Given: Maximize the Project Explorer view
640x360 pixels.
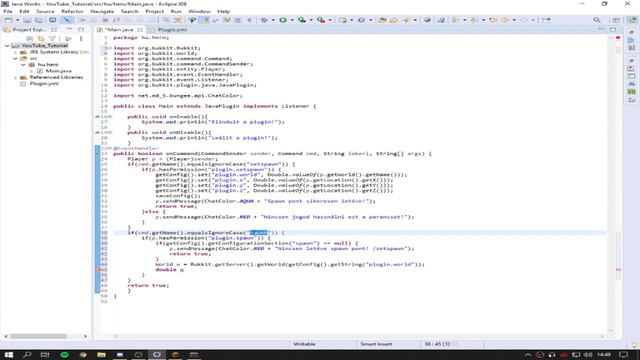Looking at the screenshot, I should [81, 29].
